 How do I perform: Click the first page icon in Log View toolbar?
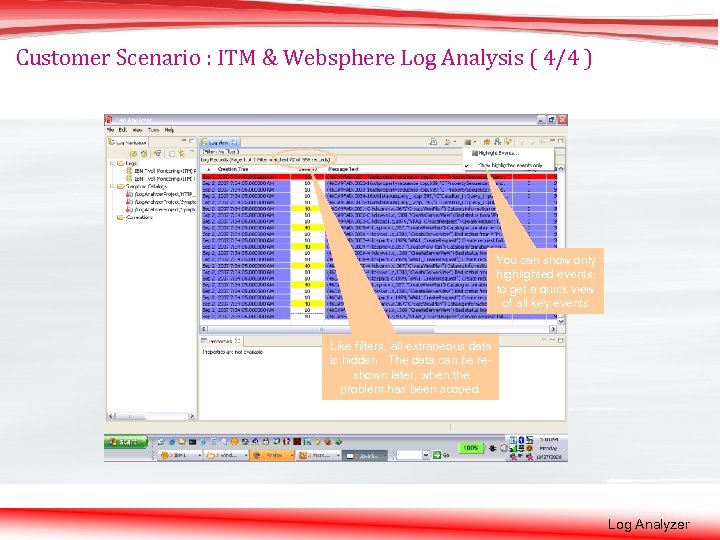click(x=433, y=142)
